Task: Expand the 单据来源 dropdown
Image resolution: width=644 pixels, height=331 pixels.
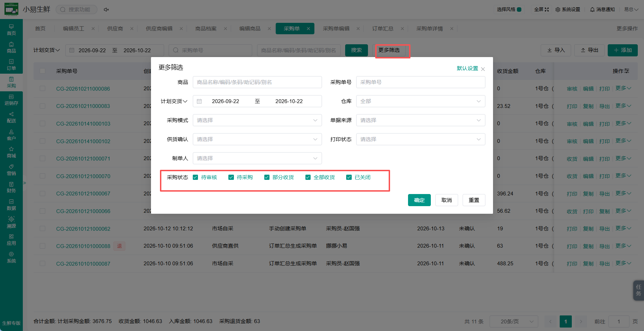Action: pos(420,120)
